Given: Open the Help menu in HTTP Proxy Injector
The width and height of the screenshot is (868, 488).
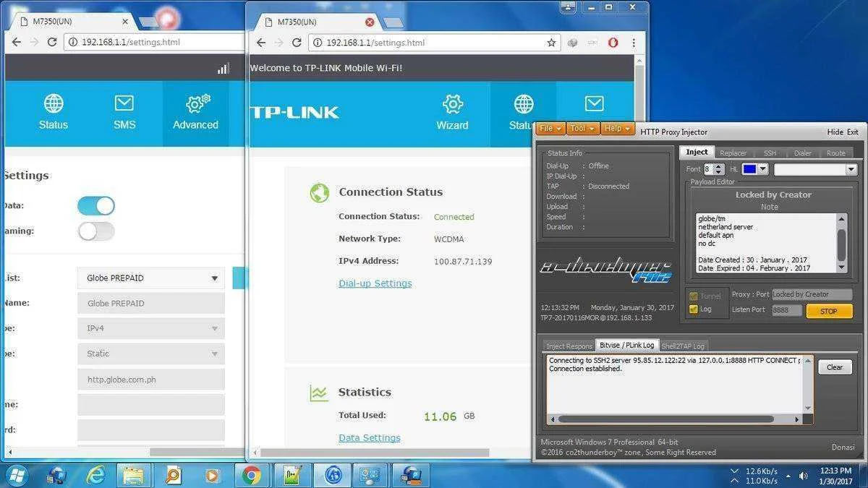Looking at the screenshot, I should 618,129.
